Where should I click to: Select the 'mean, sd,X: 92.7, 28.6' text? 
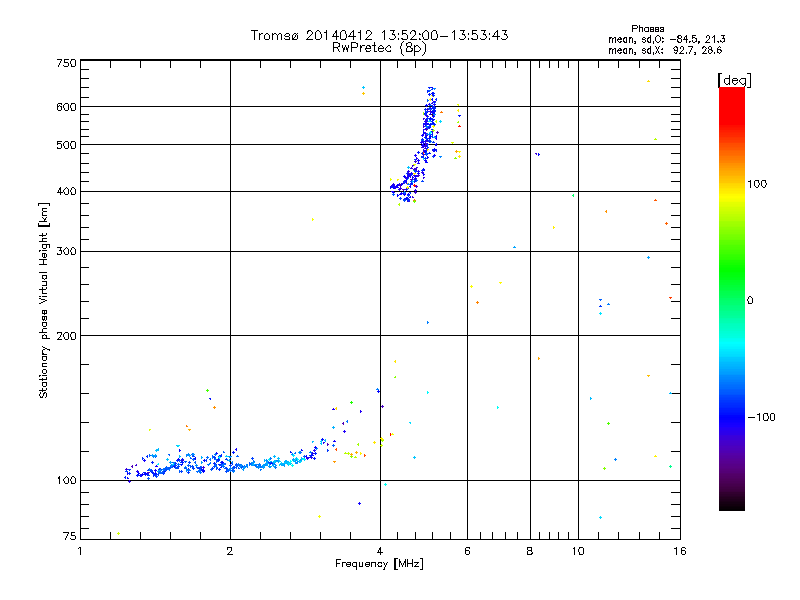coord(665,50)
